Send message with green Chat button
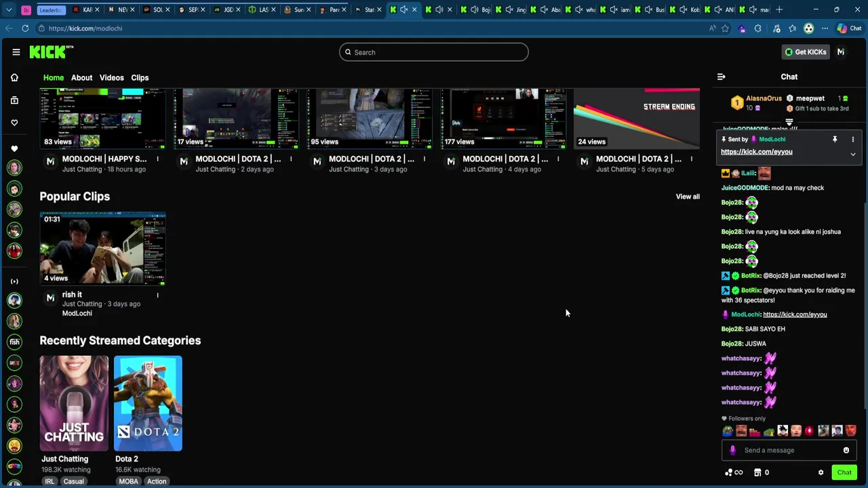This screenshot has height=488, width=868. pyautogui.click(x=844, y=472)
